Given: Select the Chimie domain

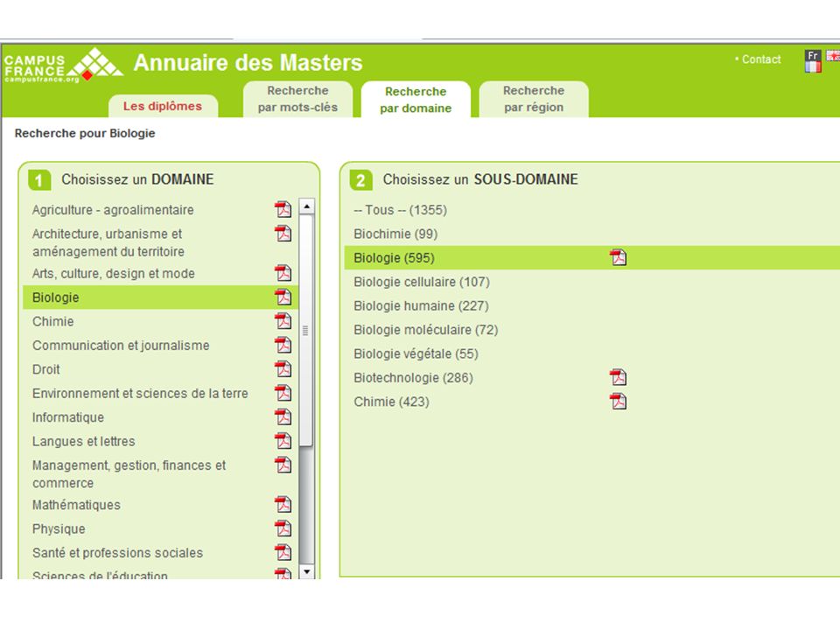Looking at the screenshot, I should (53, 321).
